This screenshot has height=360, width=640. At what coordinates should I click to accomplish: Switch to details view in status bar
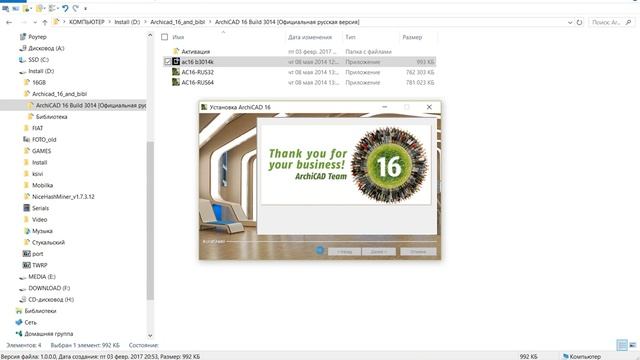click(x=622, y=345)
